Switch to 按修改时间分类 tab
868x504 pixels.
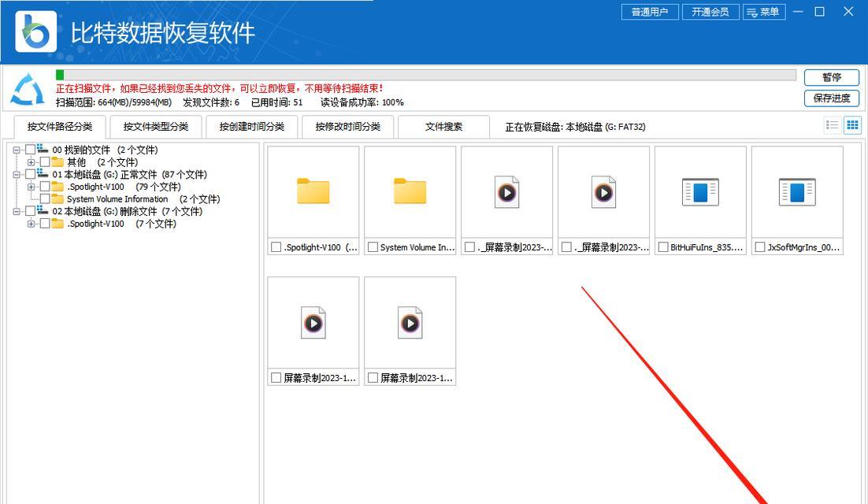tap(347, 127)
